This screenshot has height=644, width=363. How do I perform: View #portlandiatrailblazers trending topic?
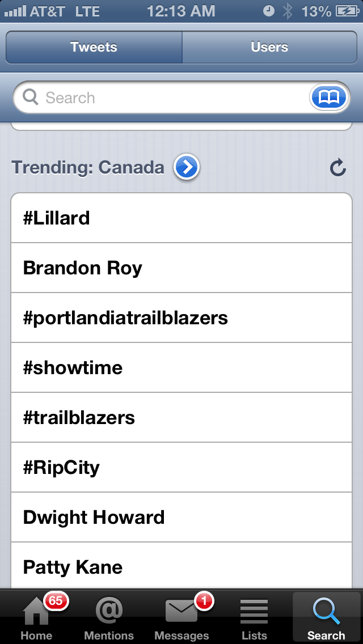pyautogui.click(x=181, y=318)
